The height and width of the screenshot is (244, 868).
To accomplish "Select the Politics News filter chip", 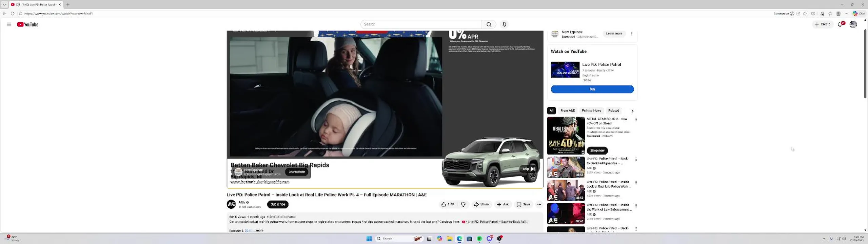I will (x=591, y=110).
